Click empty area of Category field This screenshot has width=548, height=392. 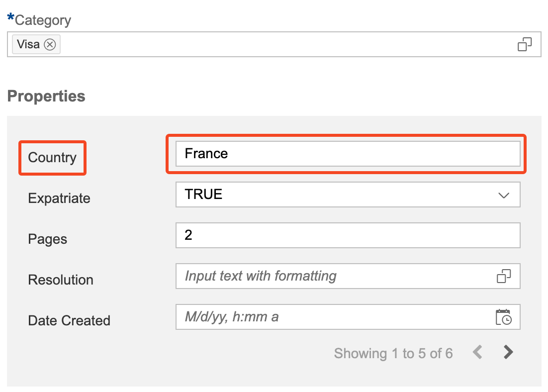point(283,44)
